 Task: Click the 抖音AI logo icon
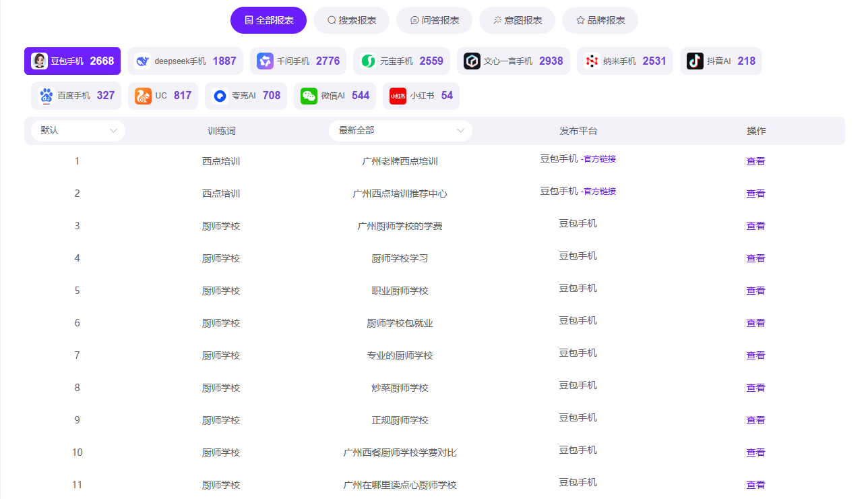click(x=695, y=61)
